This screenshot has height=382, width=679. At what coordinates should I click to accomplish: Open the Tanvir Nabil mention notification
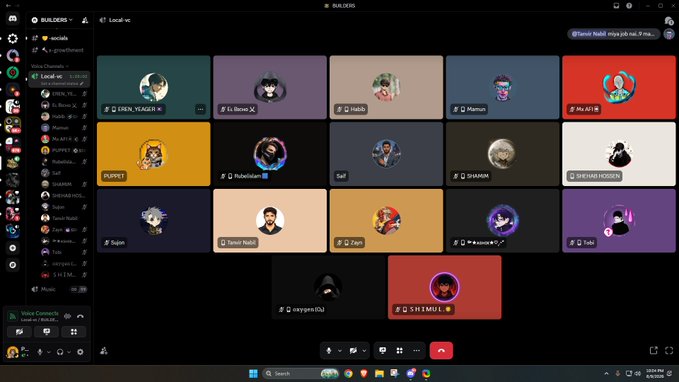tap(614, 34)
